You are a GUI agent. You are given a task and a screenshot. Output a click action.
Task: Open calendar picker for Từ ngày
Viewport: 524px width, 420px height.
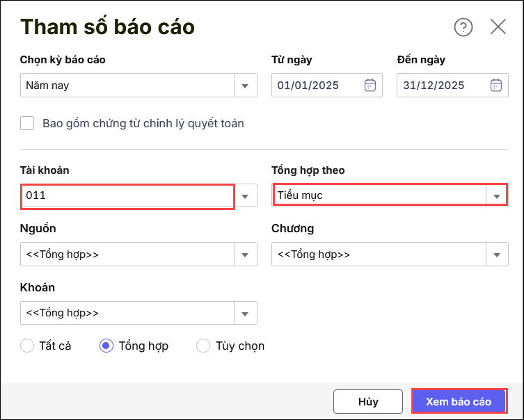370,86
